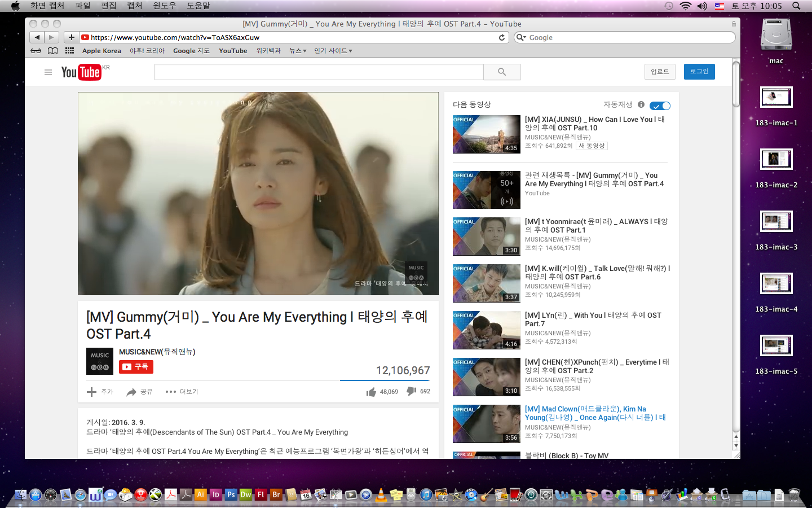Screen dimensions: 812x508
Task: Click the YouTube search magnifier button
Action: [x=502, y=72]
